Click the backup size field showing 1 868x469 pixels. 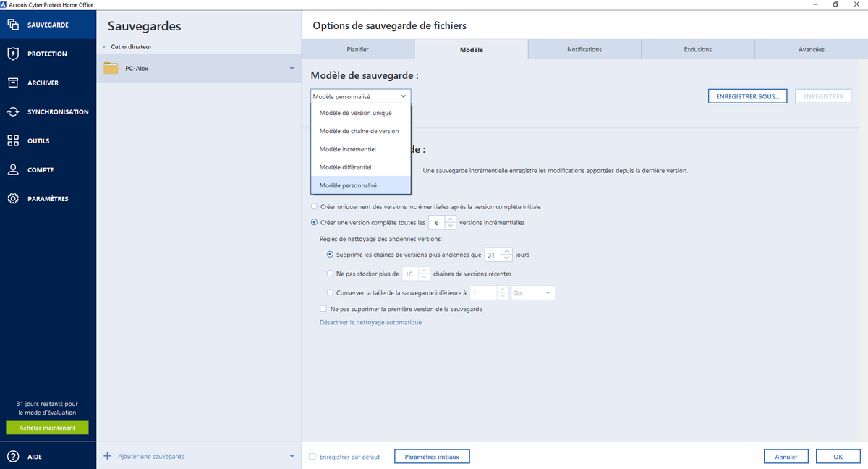483,292
